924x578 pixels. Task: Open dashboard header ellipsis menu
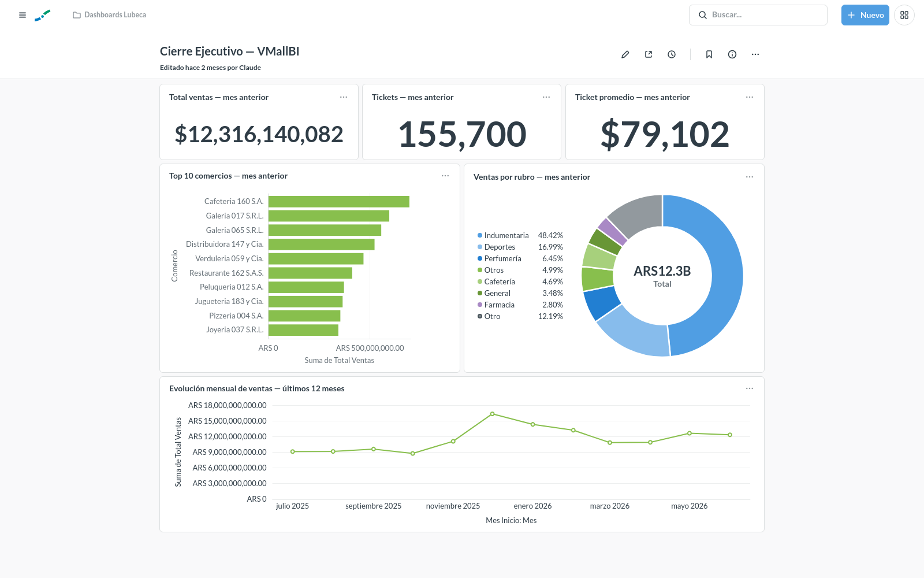click(755, 54)
